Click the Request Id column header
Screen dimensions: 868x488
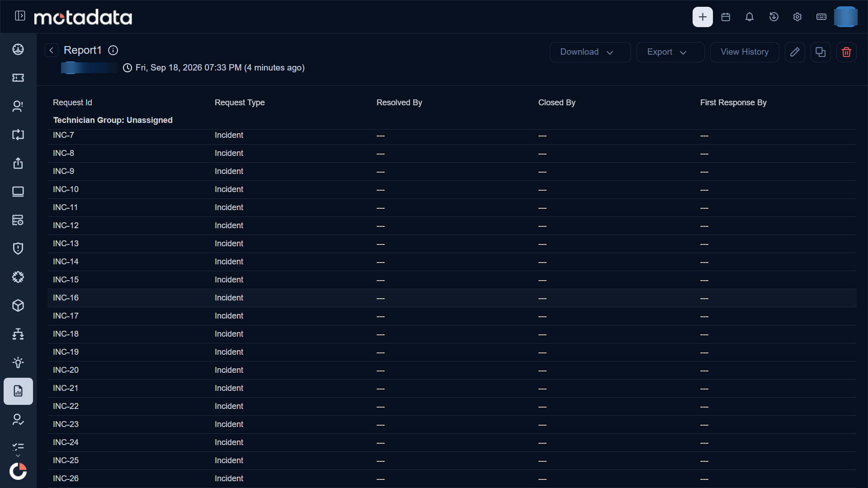pos(72,103)
